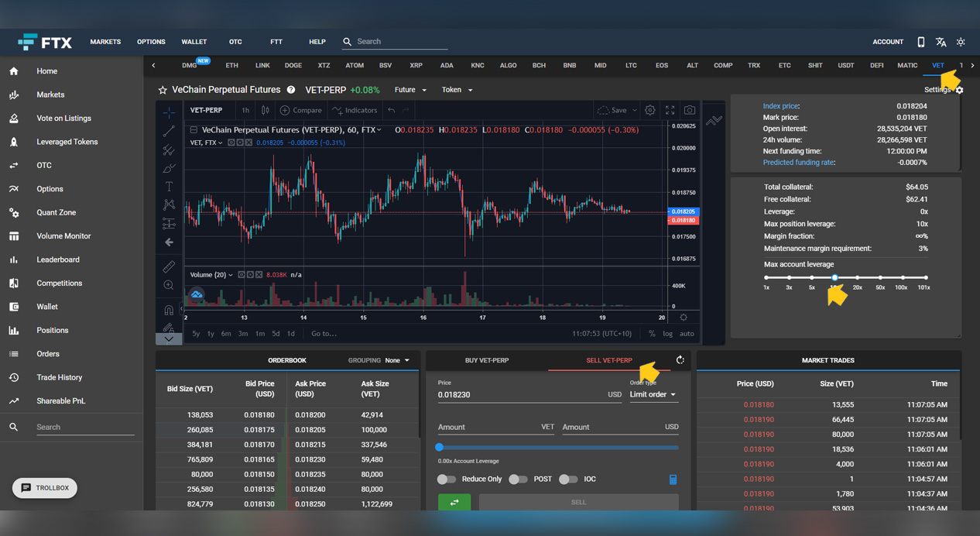
Task: Open the Limit order type dropdown
Action: 653,394
